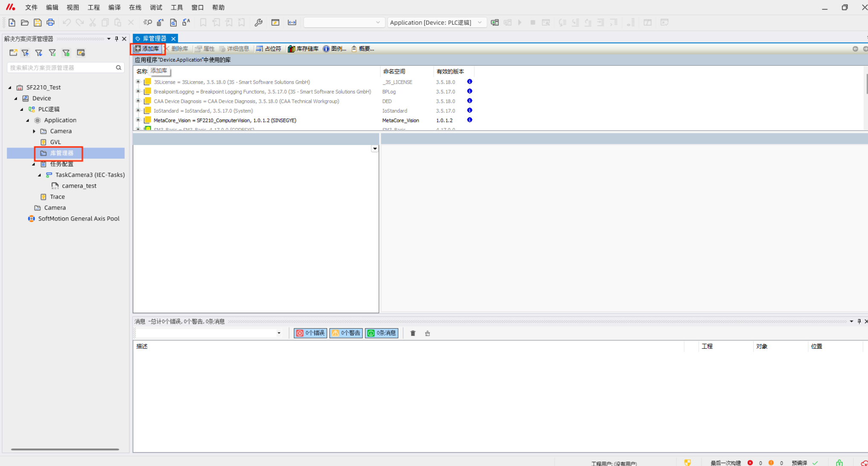Toggle the 0个警告 warnings filter
The height and width of the screenshot is (466, 868).
(346, 333)
